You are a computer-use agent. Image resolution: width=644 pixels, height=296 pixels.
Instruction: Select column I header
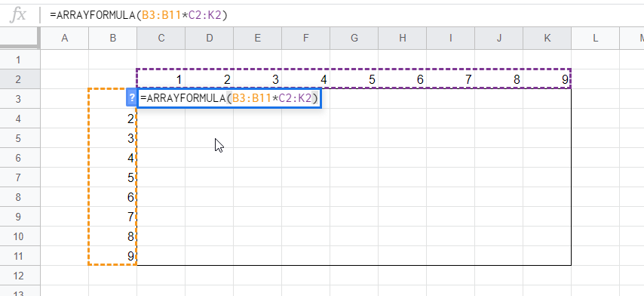point(450,39)
